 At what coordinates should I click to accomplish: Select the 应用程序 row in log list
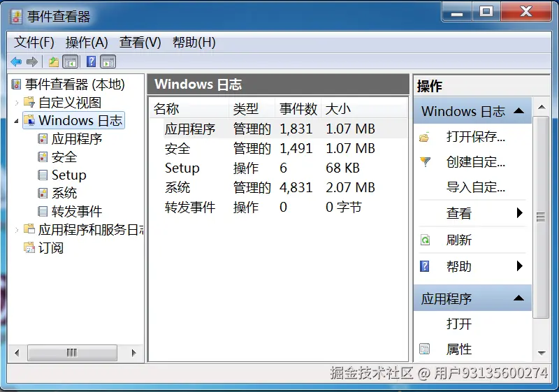[278, 129]
